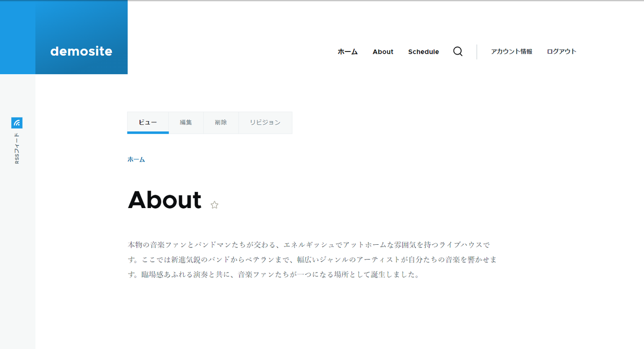Toggle the favorite star beside About

pos(215,205)
